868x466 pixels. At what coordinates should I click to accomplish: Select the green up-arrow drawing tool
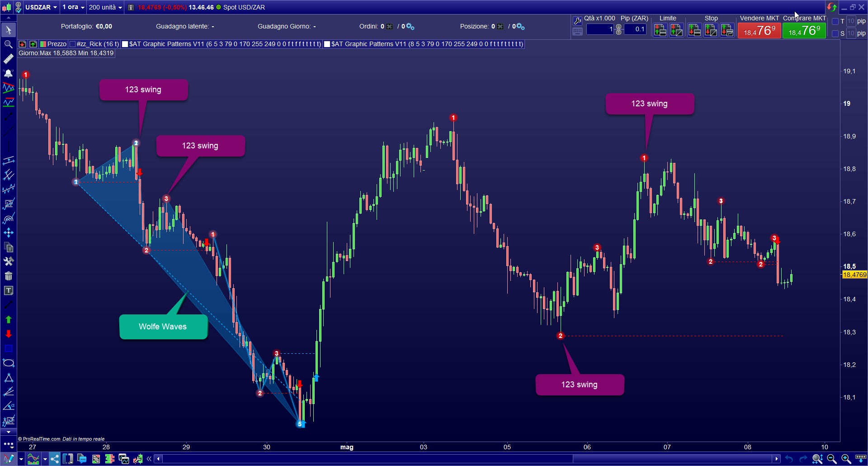coord(8,319)
